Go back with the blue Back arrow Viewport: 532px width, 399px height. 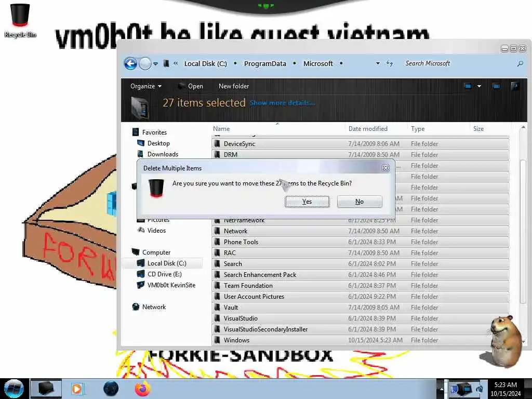tap(130, 63)
